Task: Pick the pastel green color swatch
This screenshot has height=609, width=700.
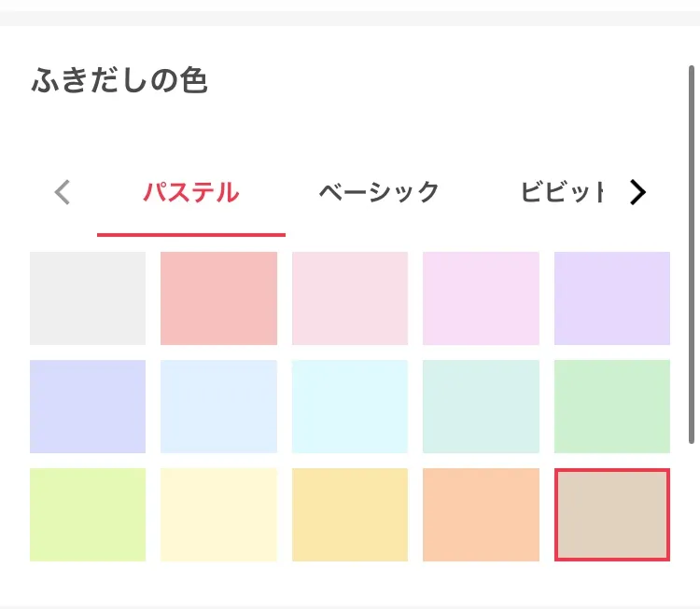Action: point(611,407)
